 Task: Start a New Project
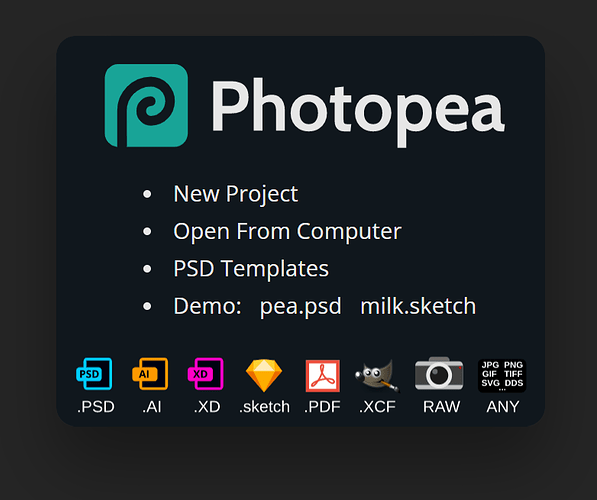click(x=236, y=194)
